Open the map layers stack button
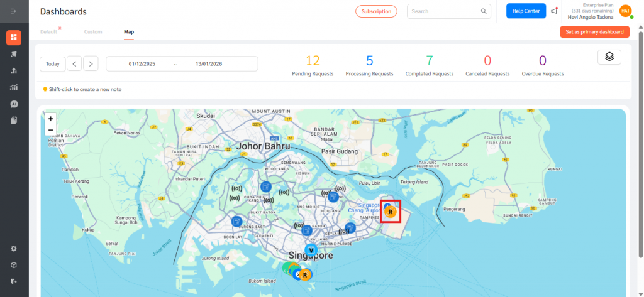644x297 pixels. pos(609,57)
